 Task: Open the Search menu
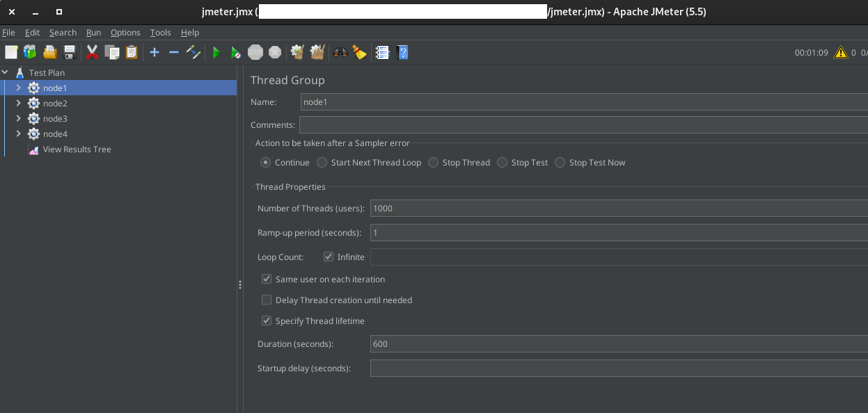click(x=63, y=33)
